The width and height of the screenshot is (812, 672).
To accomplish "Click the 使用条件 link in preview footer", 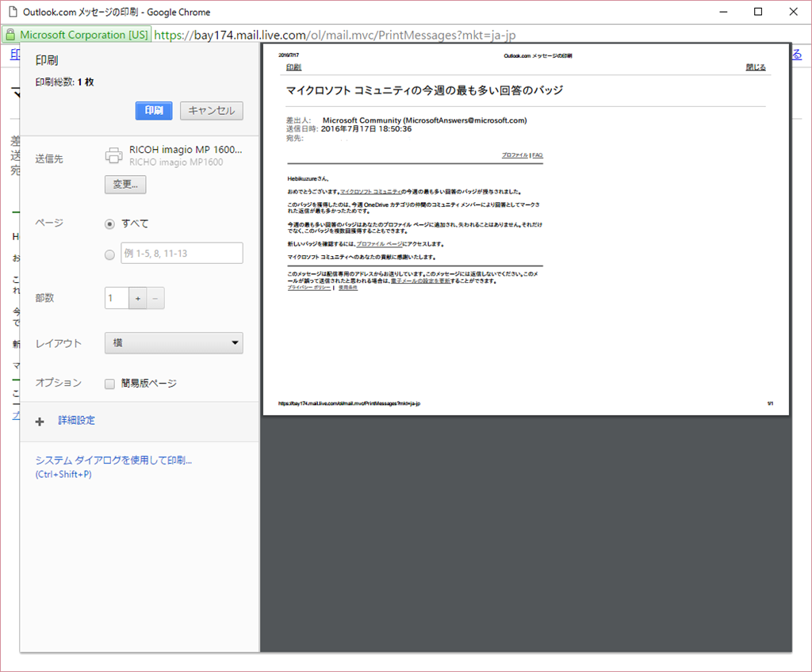I will click(x=348, y=288).
